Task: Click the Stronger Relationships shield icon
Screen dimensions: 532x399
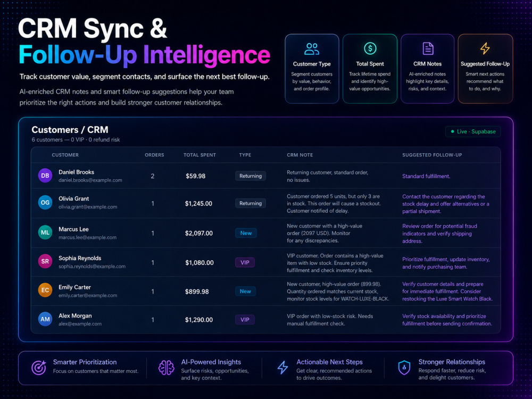Action: tap(404, 368)
